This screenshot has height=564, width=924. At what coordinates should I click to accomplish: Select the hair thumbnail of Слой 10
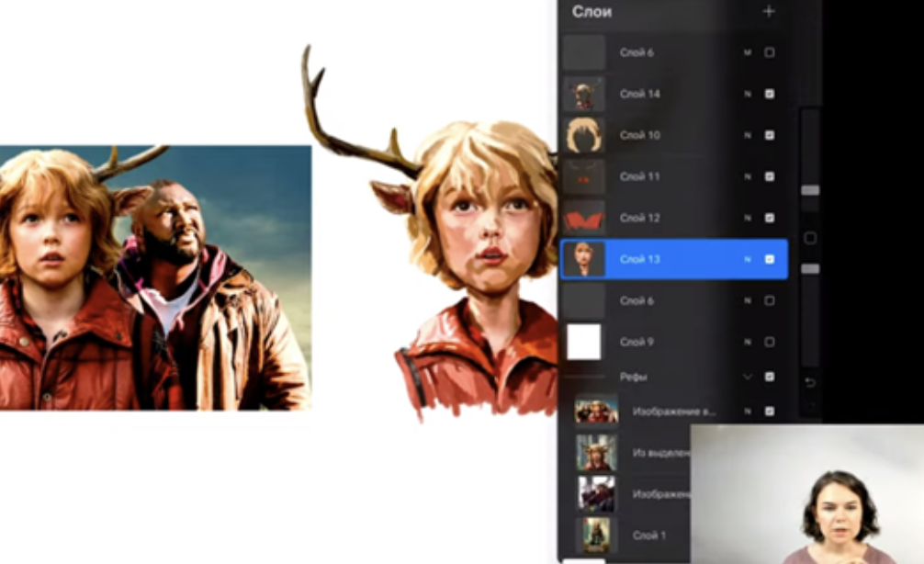tap(584, 135)
